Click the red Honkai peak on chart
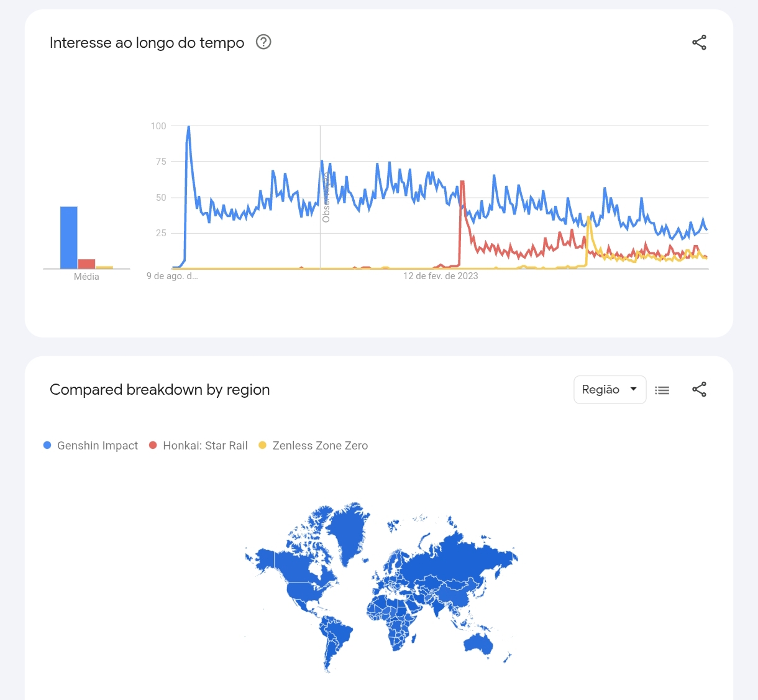The width and height of the screenshot is (758, 700). coord(462,182)
